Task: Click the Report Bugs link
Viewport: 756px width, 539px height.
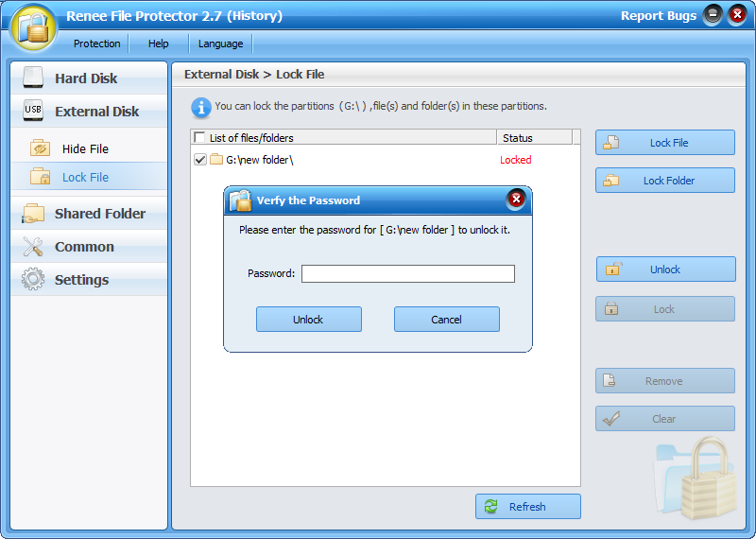Action: pyautogui.click(x=658, y=16)
